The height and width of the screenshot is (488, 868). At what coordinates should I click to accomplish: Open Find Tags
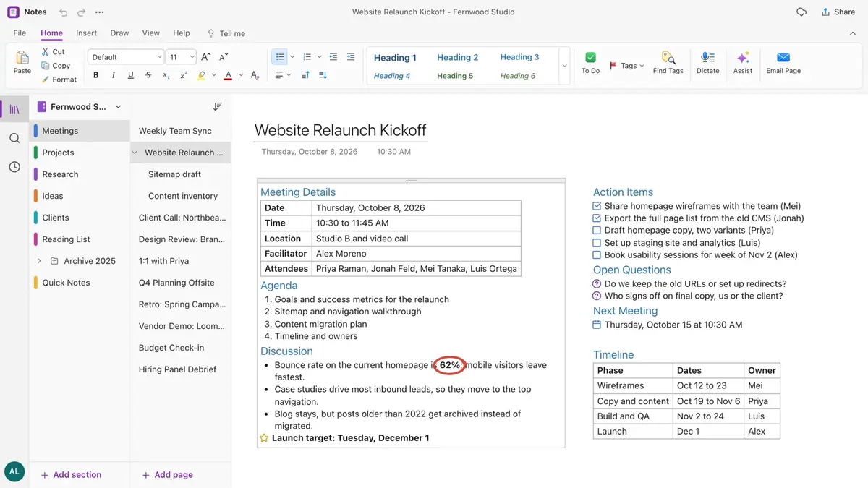pos(668,62)
